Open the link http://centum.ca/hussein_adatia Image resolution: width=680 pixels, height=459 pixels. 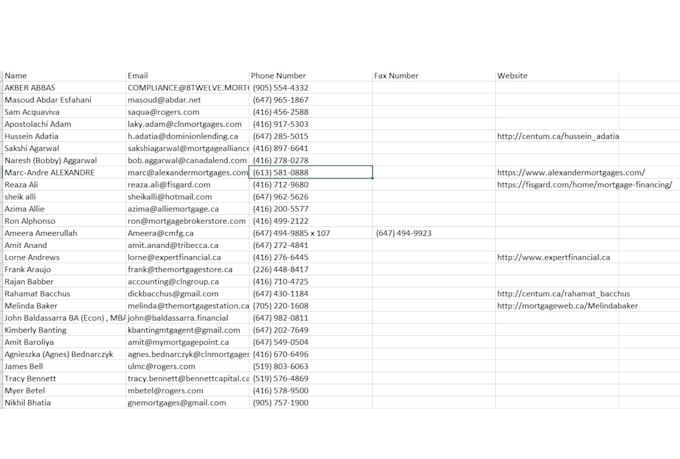558,136
